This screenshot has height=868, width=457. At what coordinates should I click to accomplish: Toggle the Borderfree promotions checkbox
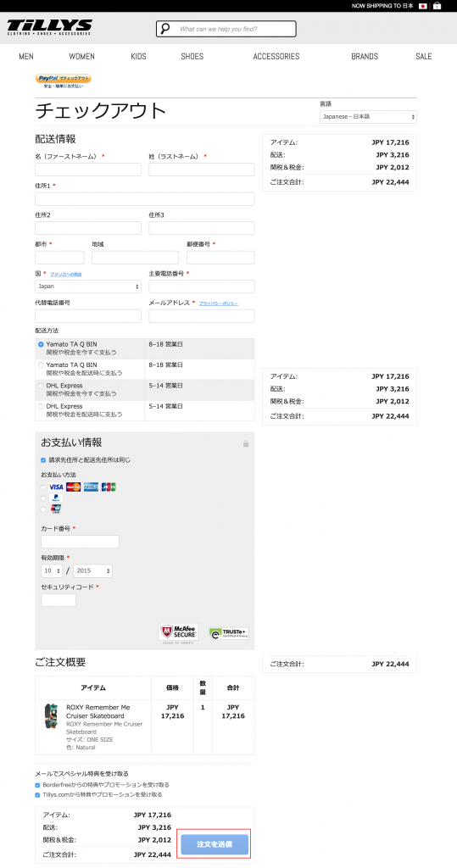point(37,785)
